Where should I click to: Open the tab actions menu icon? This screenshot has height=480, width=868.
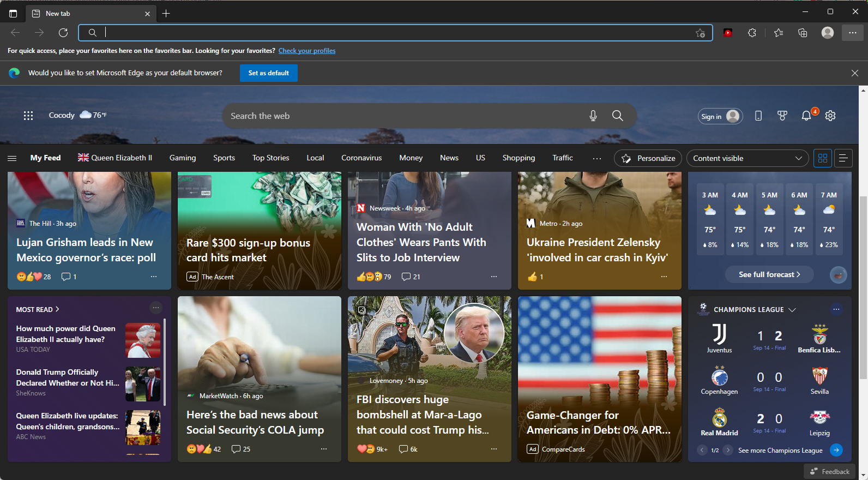[13, 14]
